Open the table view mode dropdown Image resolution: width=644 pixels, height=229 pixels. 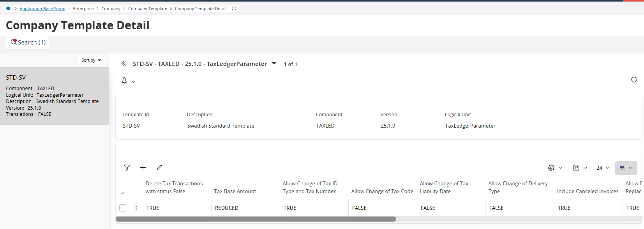(x=626, y=168)
